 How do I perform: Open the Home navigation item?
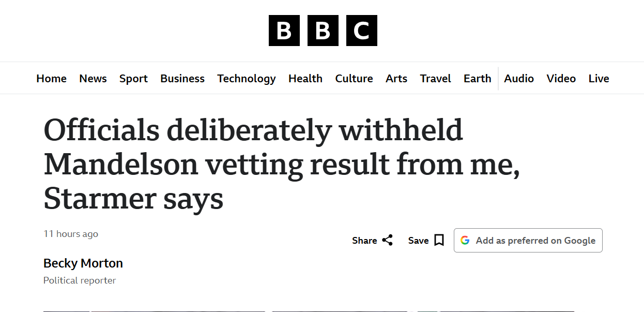click(x=51, y=79)
